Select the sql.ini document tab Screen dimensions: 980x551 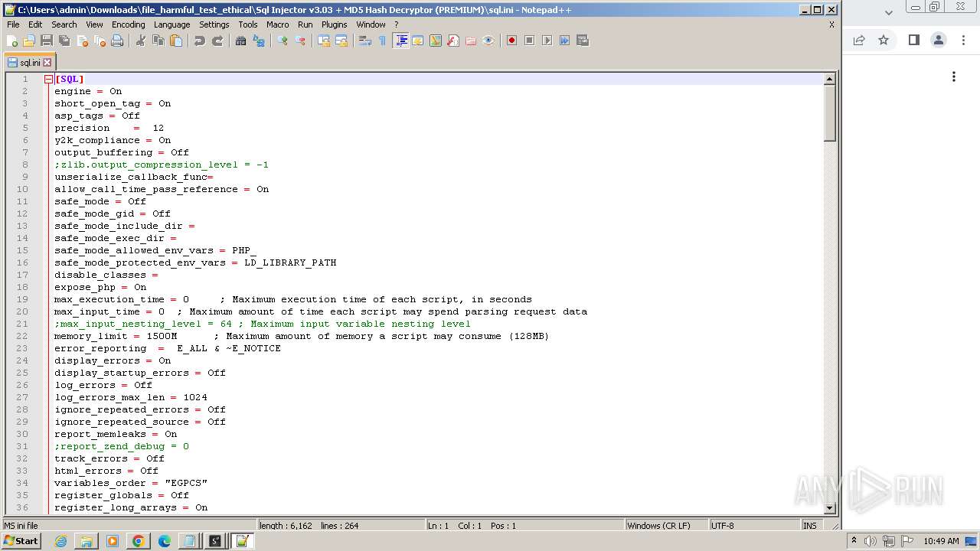(x=29, y=63)
